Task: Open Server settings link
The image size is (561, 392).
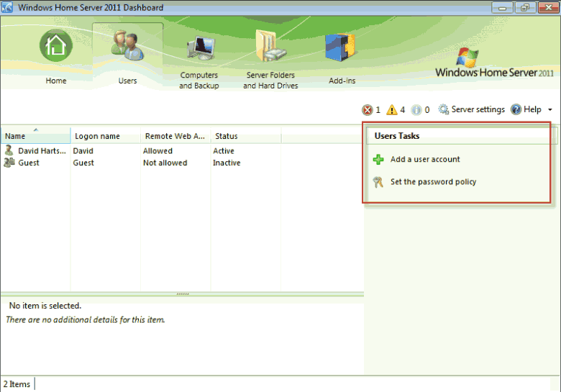Action: tap(478, 109)
